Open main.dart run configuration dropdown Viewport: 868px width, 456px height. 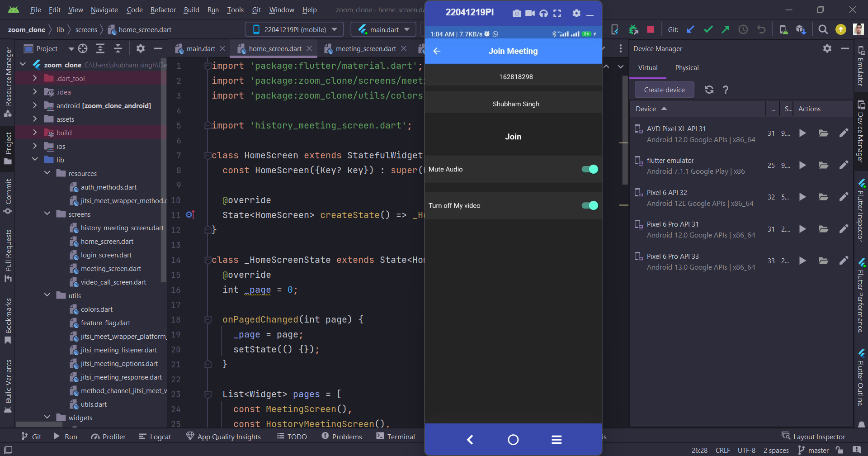coord(384,29)
